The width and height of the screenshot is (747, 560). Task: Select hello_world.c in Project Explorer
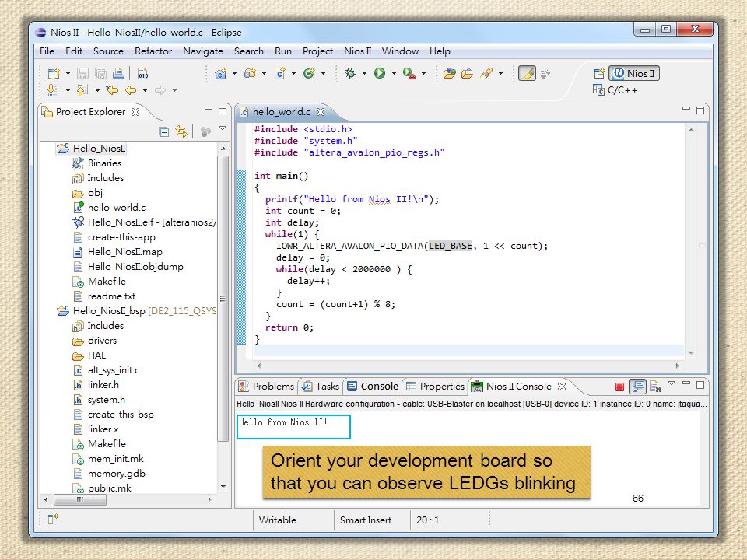pyautogui.click(x=117, y=208)
